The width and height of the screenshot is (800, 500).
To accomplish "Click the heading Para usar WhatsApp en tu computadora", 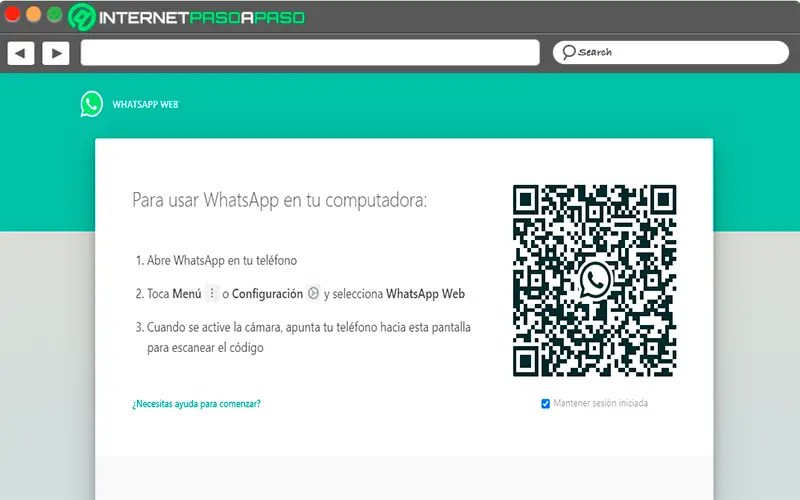I will (x=280, y=200).
